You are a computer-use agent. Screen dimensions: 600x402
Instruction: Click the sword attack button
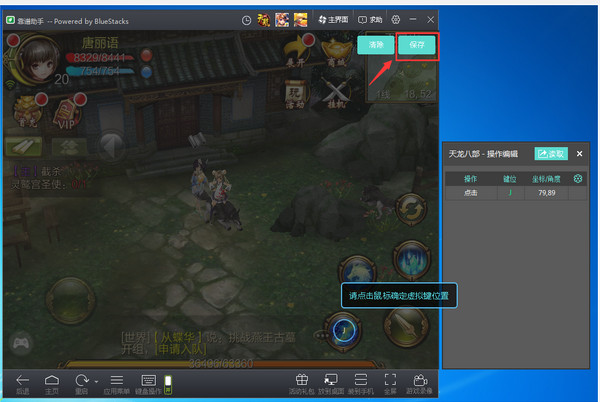point(406,327)
